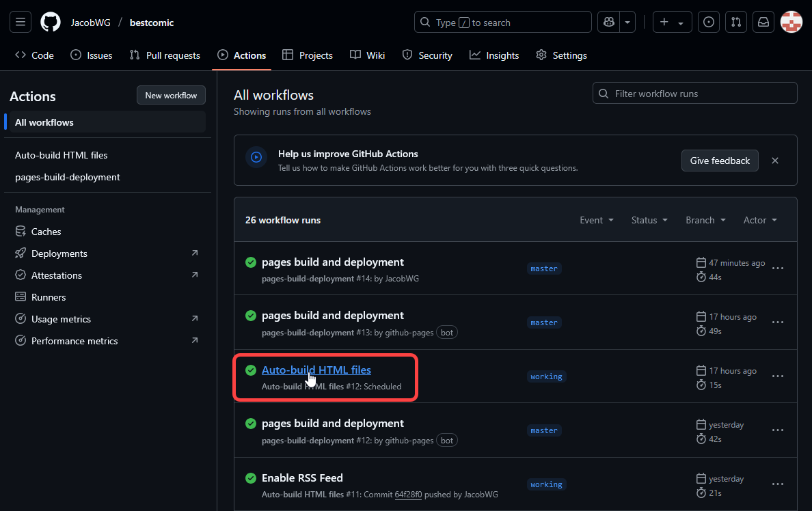Click the New workflow button

171,96
